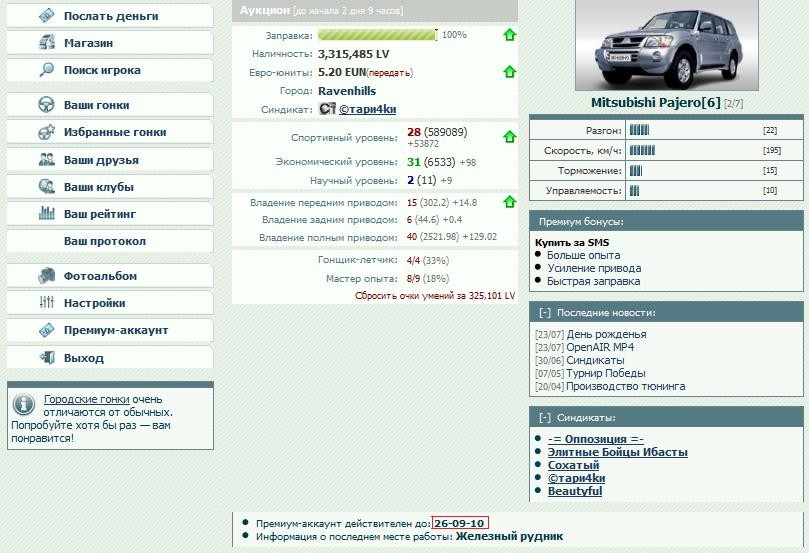Open the ©тари4ки syndicate link in profile

pos(367,109)
